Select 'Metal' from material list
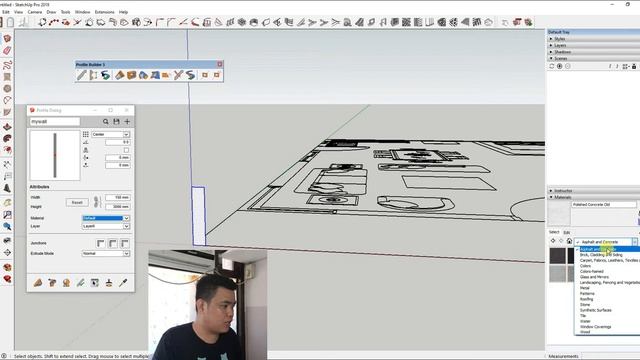This screenshot has height=360, width=640. pyautogui.click(x=584, y=288)
